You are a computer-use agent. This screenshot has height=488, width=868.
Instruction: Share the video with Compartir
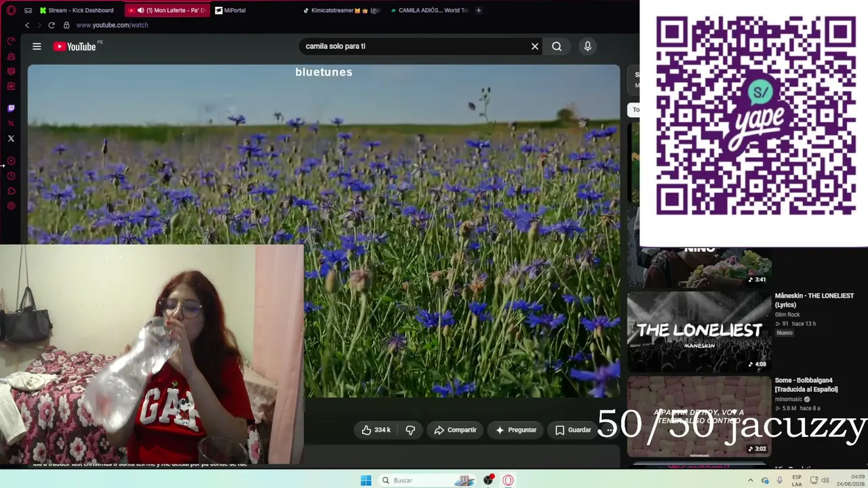(x=456, y=430)
